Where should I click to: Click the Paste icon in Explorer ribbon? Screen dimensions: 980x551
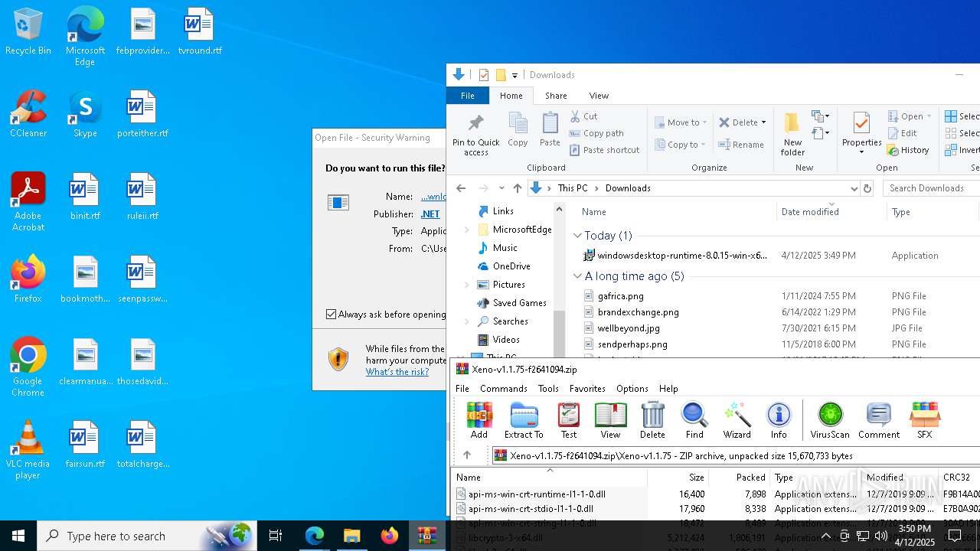(550, 130)
